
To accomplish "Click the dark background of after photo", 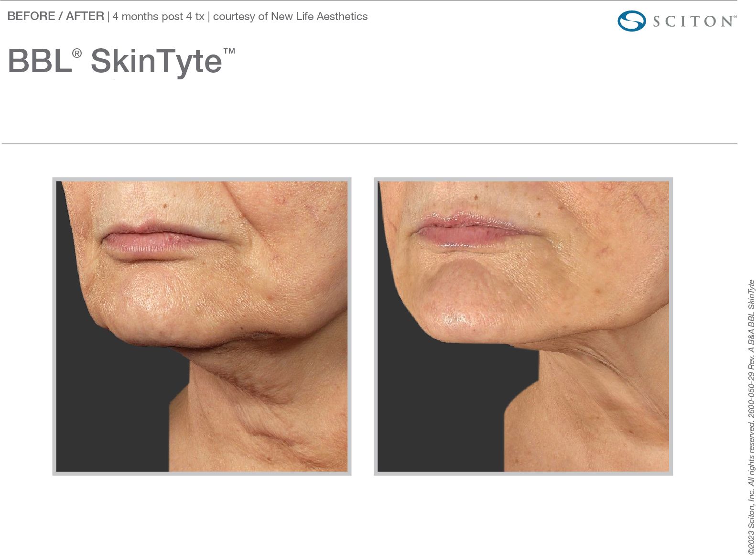I will (x=440, y=406).
